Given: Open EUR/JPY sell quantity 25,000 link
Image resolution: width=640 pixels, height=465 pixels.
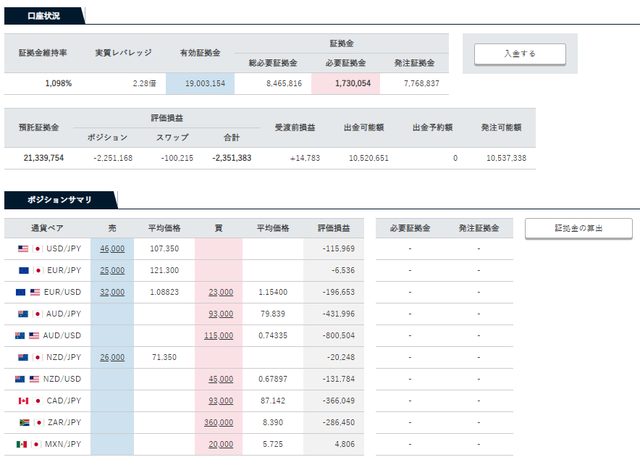Looking at the screenshot, I should (x=112, y=270).
